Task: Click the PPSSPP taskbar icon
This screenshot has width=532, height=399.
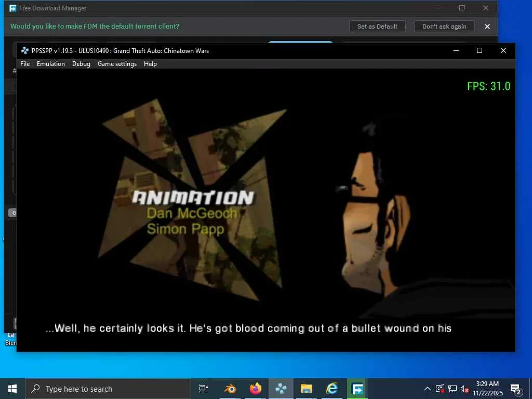Action: pyautogui.click(x=281, y=389)
